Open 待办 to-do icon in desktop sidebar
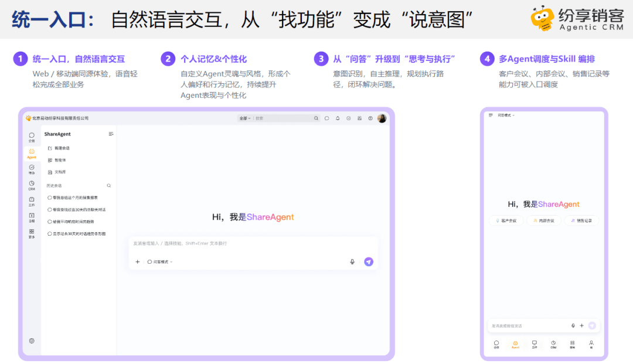 (x=32, y=169)
